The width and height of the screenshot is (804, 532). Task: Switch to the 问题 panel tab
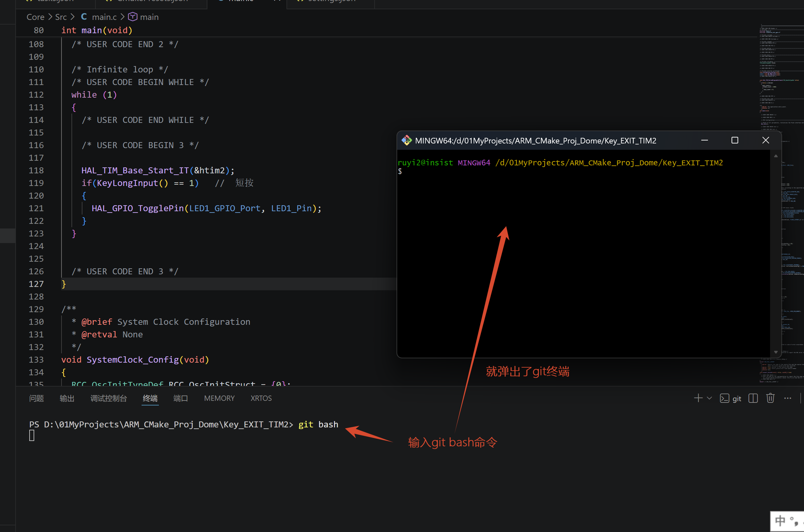[37, 398]
